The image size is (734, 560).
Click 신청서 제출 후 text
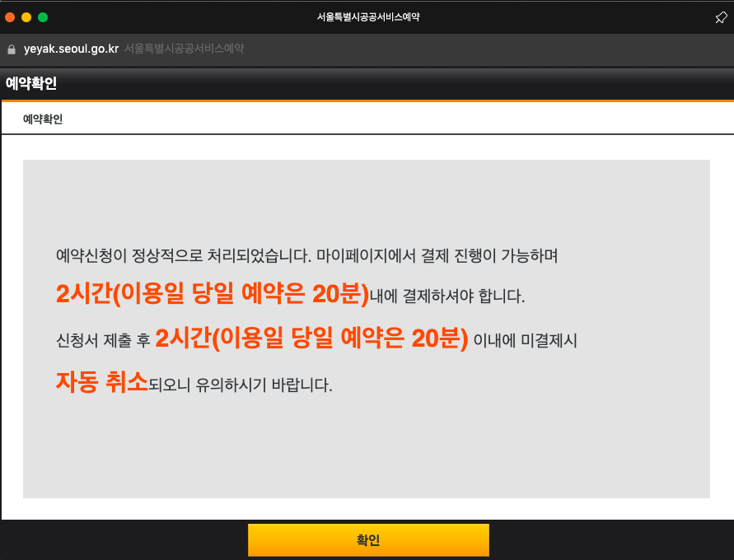[x=103, y=340]
